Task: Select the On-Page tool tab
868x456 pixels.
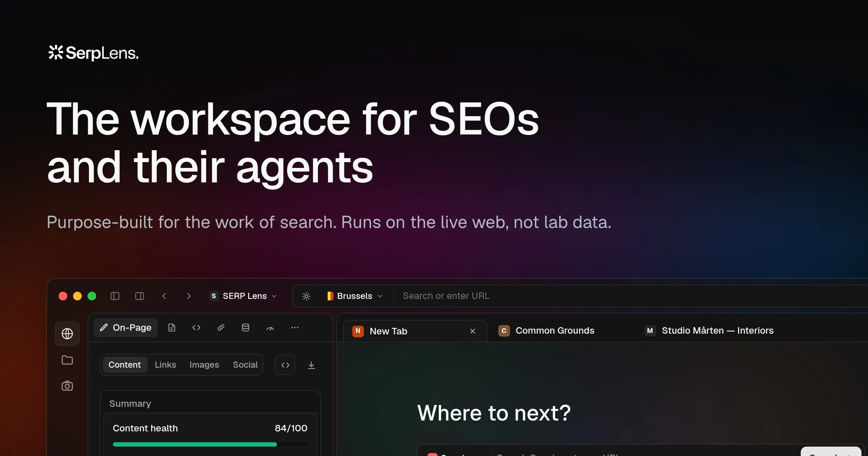Action: point(125,328)
